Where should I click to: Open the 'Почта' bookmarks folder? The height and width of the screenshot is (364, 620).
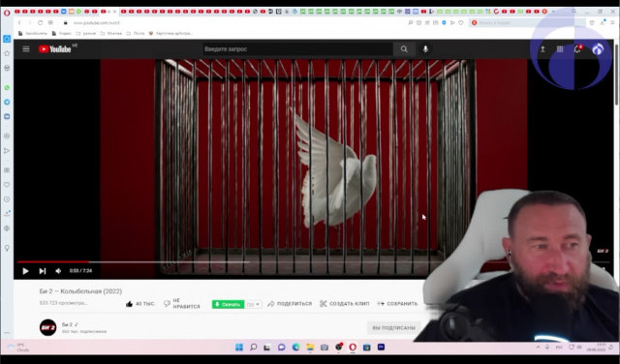[x=136, y=34]
